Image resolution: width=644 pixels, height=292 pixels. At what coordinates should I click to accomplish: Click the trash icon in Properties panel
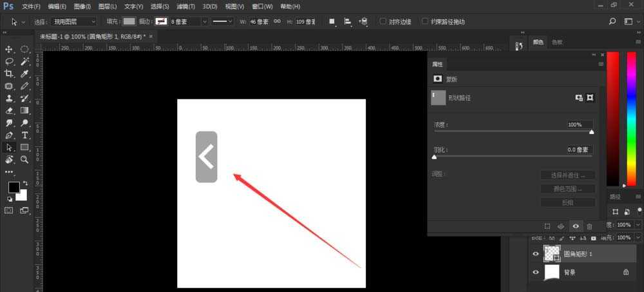(589, 226)
